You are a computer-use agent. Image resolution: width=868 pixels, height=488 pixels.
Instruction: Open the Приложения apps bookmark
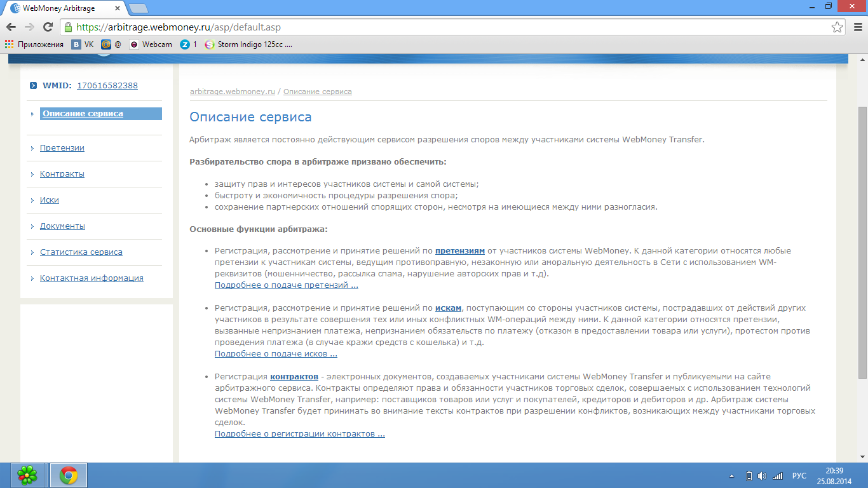pyautogui.click(x=34, y=44)
